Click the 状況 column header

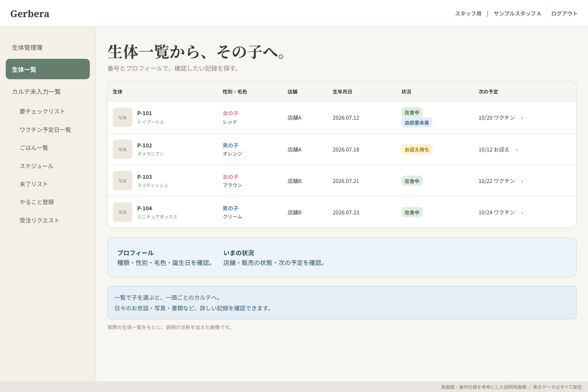[406, 92]
